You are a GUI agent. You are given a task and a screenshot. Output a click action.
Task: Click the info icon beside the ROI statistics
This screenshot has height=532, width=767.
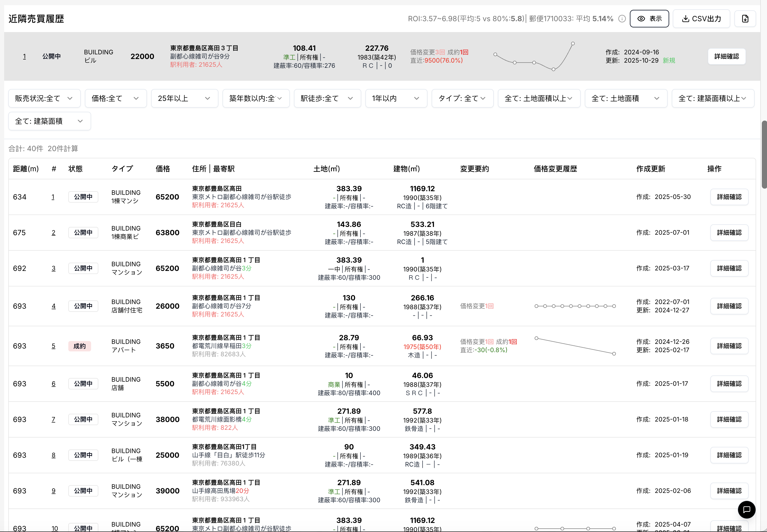pyautogui.click(x=622, y=19)
